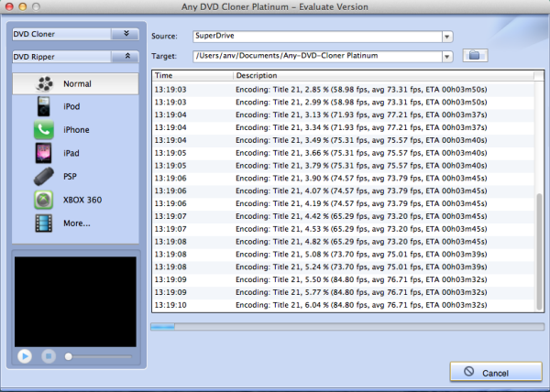Cancel the encoding process
The width and height of the screenshot is (550, 392).
point(496,372)
